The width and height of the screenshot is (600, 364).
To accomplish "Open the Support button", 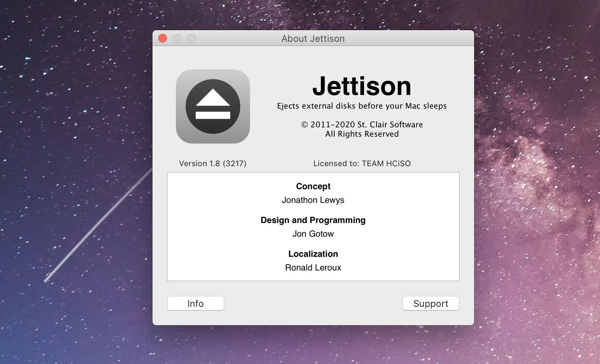I will pos(431,303).
